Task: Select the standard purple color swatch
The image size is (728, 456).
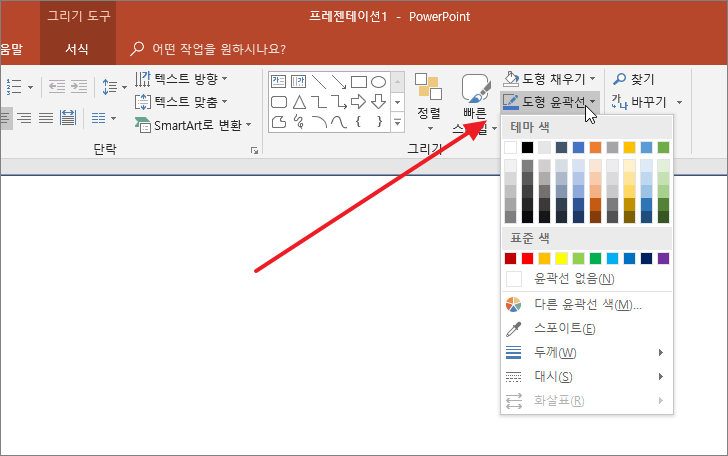Action: (663, 258)
